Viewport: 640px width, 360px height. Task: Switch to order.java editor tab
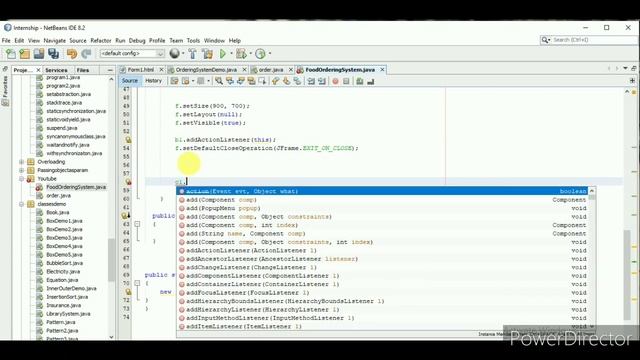click(271, 70)
